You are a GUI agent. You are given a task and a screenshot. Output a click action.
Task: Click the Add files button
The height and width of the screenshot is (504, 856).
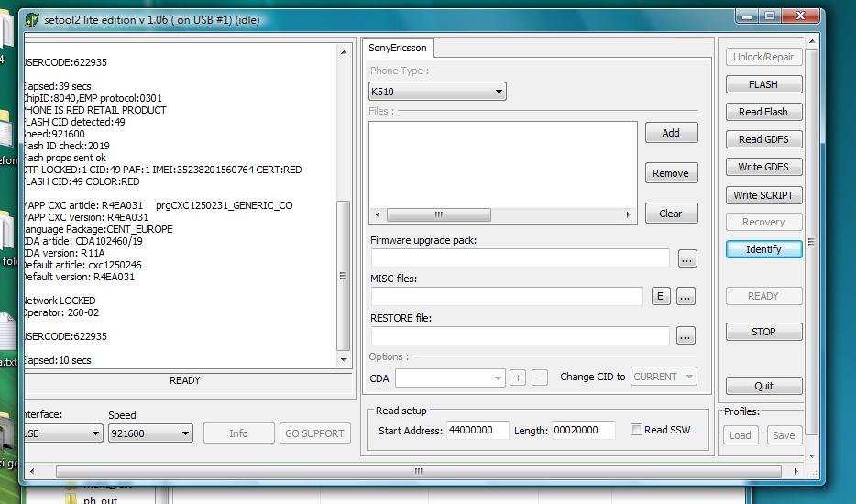671,133
